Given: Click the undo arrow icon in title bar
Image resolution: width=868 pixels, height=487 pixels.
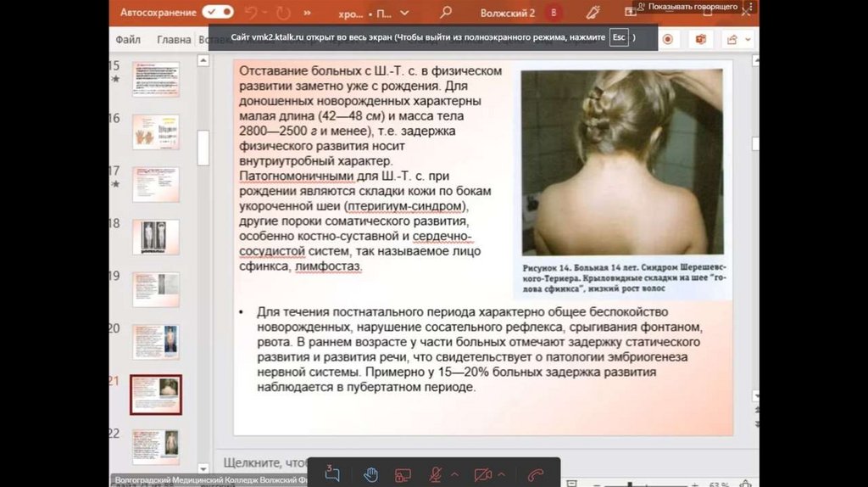Looking at the screenshot, I should pyautogui.click(x=250, y=13).
